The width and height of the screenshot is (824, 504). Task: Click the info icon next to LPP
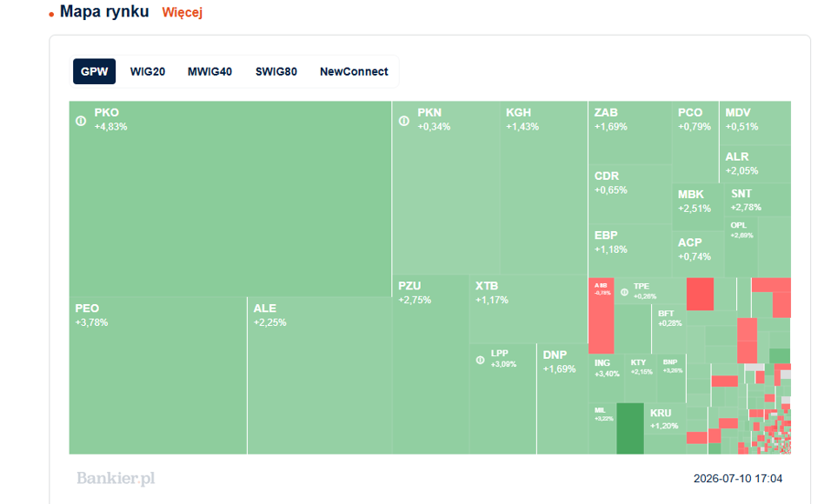click(480, 360)
